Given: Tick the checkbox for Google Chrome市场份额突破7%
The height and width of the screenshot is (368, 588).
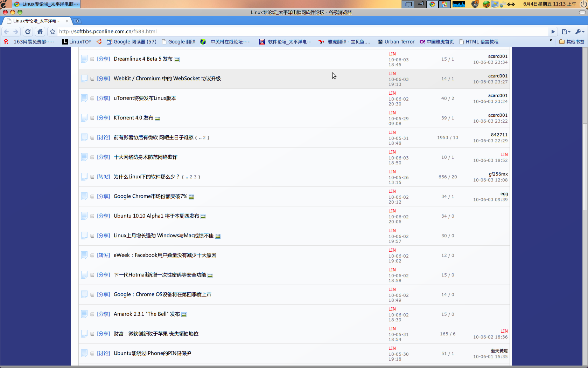Looking at the screenshot, I should [92, 197].
